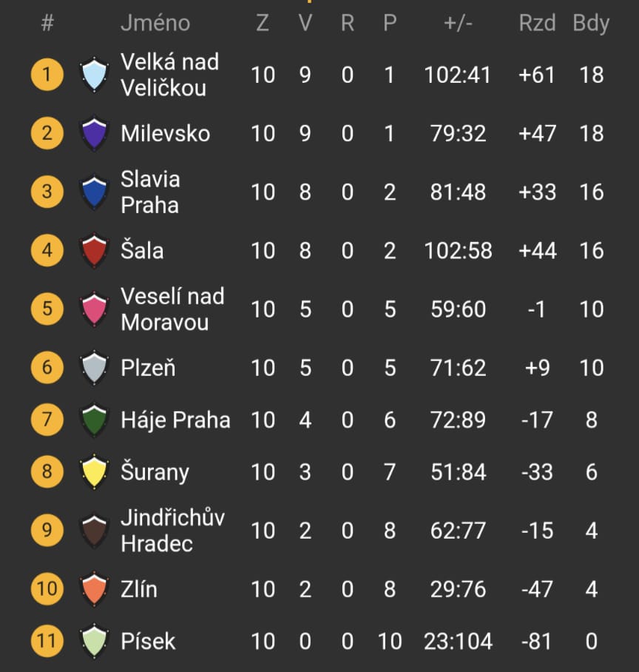This screenshot has height=672, width=639.
Task: Select the rank 11 badge
Action: 47,641
